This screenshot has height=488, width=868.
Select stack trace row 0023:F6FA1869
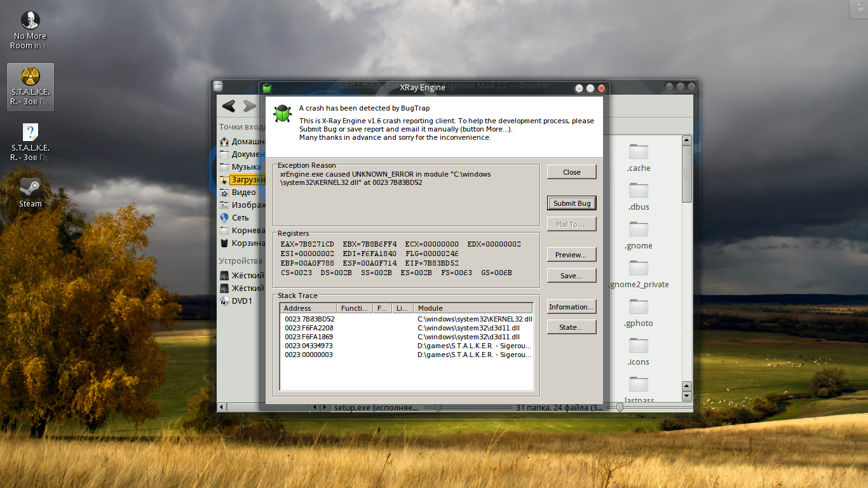pyautogui.click(x=406, y=337)
